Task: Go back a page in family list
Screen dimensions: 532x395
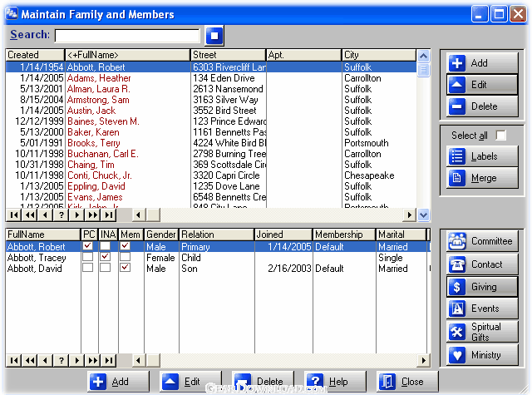Action: coord(30,215)
